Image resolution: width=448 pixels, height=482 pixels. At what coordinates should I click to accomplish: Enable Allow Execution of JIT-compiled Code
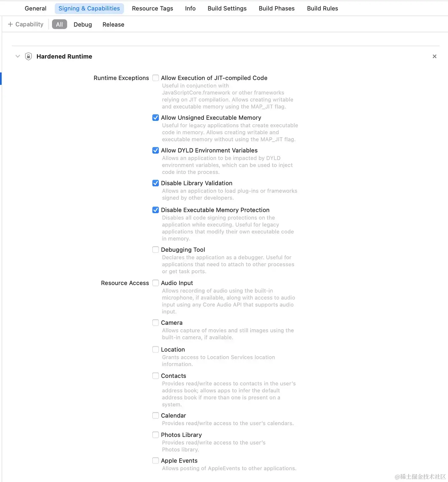156,78
